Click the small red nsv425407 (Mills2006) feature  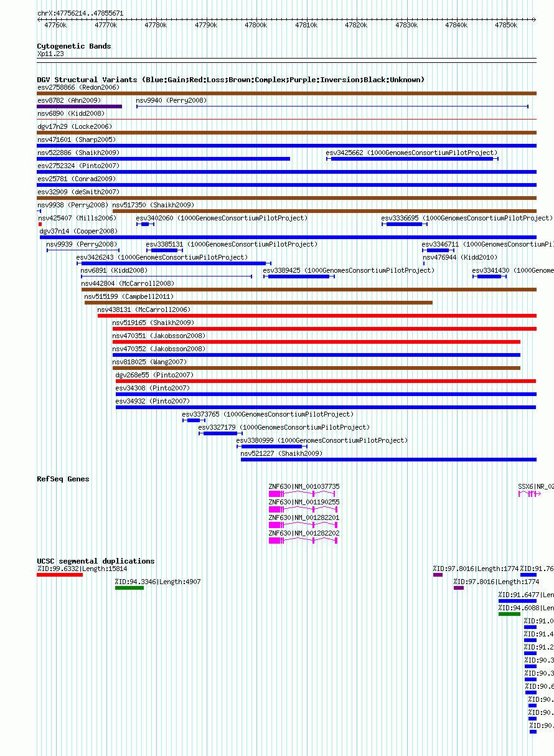click(x=40, y=224)
